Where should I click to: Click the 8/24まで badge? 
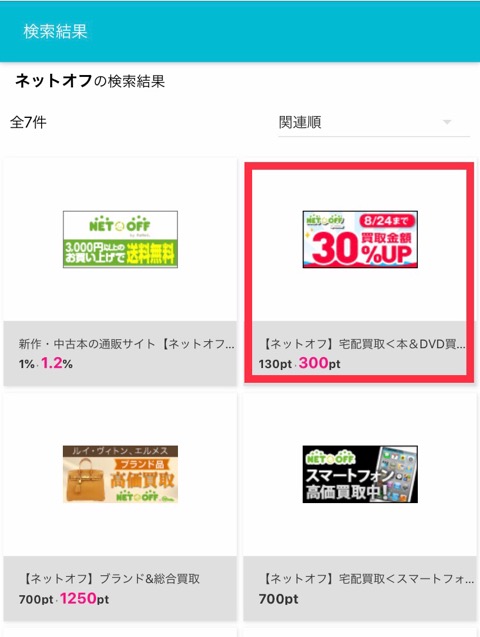coord(386,221)
